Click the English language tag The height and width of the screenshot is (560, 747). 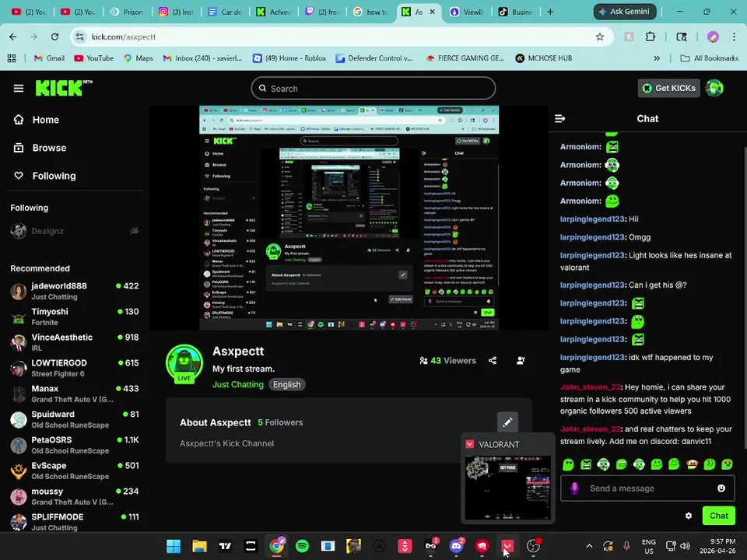(287, 384)
